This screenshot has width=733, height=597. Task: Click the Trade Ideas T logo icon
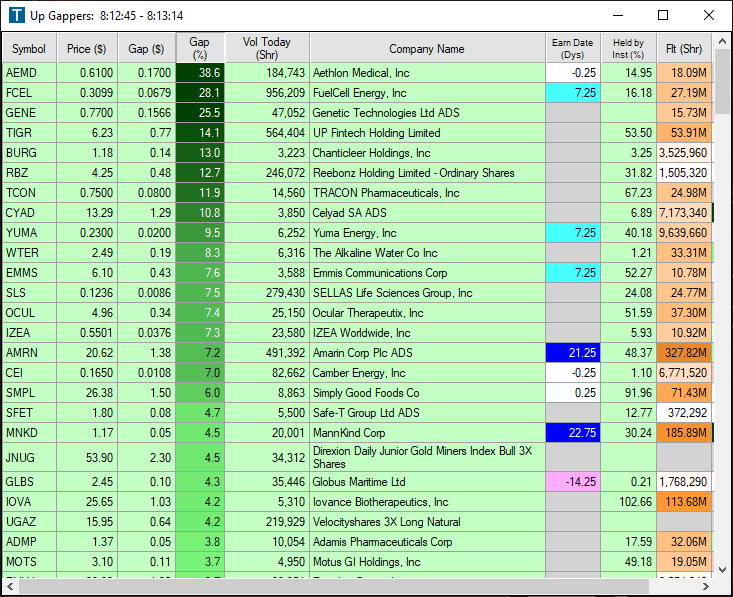(17, 15)
